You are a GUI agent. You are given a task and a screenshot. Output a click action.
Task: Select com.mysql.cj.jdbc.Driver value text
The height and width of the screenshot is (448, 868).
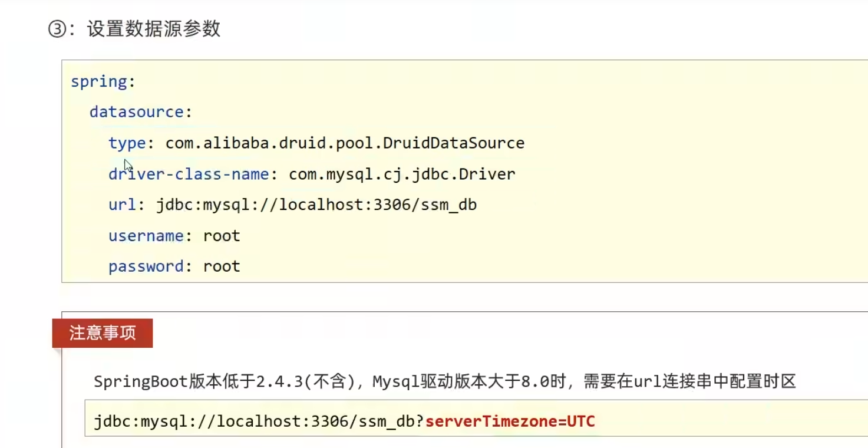point(402,174)
